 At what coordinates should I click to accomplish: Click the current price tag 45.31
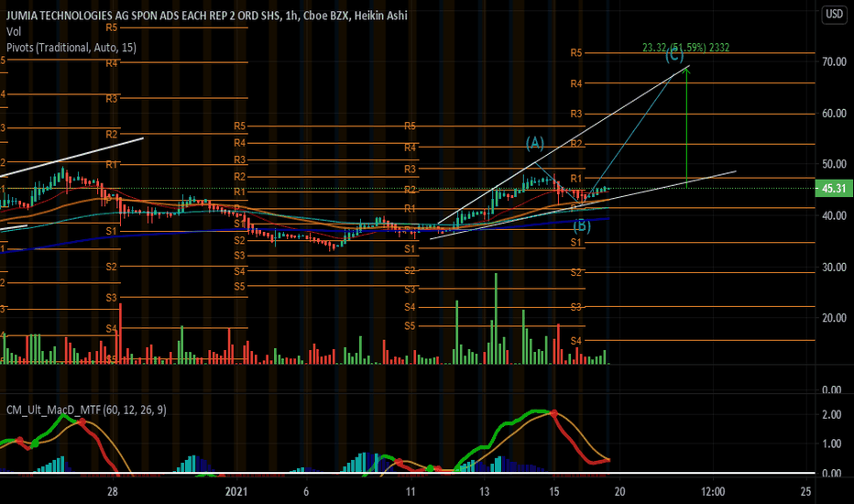click(x=834, y=189)
